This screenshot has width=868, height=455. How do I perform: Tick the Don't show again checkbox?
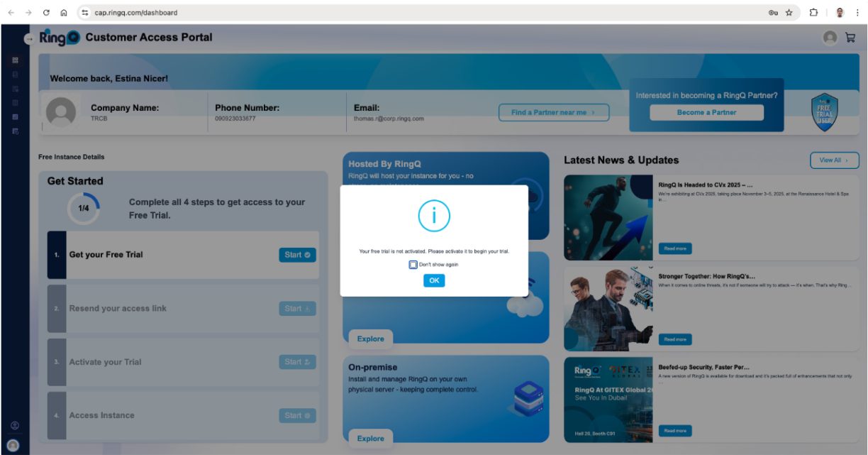click(413, 265)
